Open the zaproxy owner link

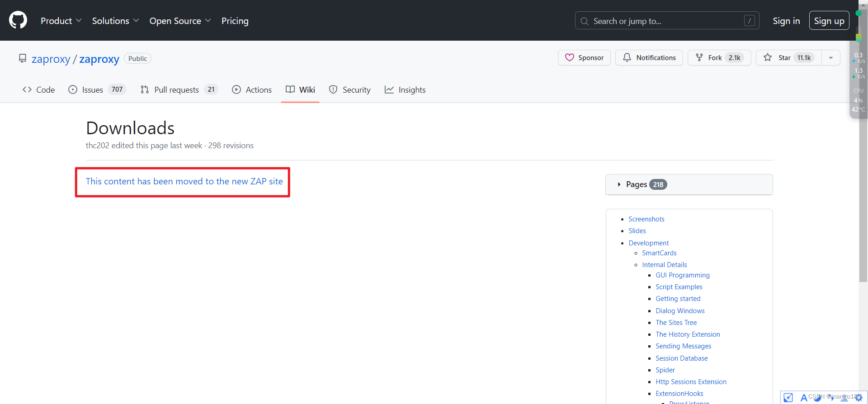point(51,59)
